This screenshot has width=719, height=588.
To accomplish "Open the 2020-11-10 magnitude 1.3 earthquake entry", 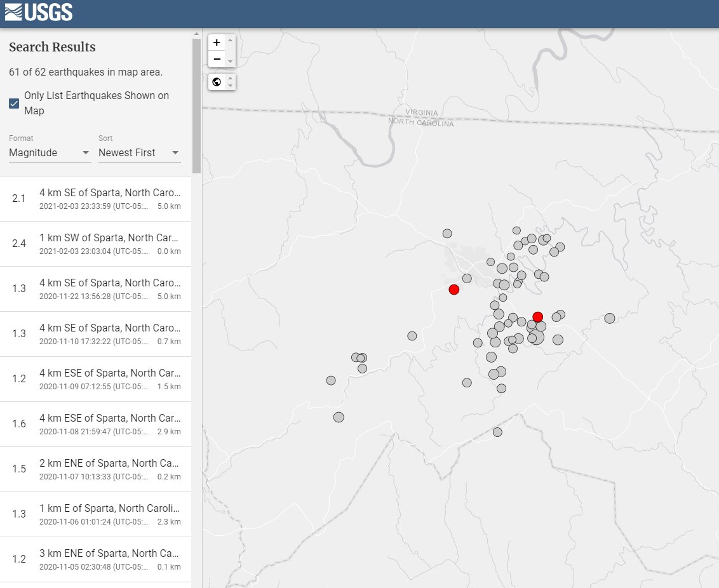I will tap(95, 334).
